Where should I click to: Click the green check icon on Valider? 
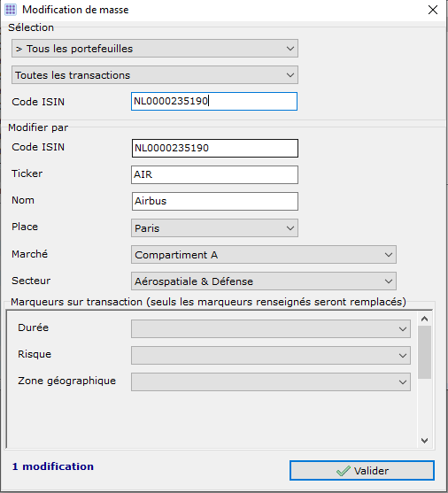click(343, 471)
